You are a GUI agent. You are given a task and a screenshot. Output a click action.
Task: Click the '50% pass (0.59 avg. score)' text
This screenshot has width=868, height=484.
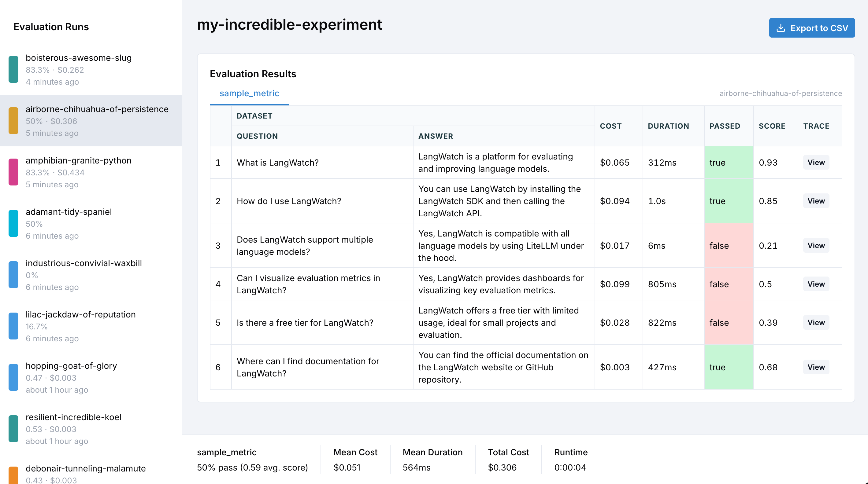click(x=252, y=468)
